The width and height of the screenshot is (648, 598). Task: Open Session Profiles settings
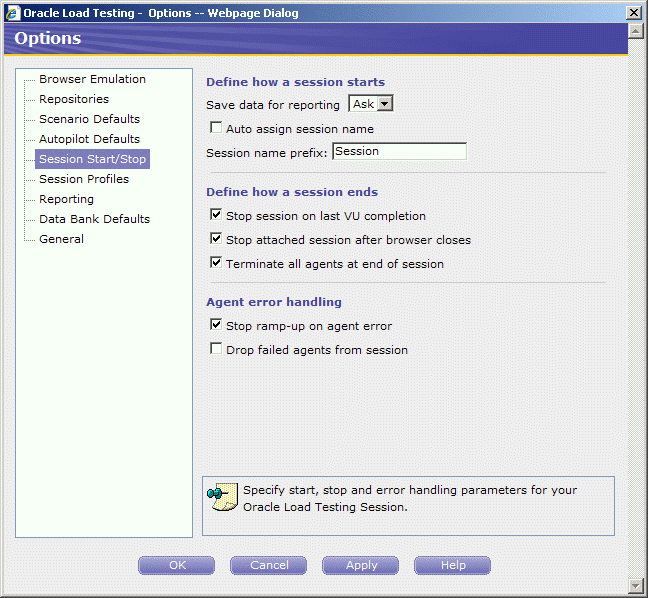(84, 179)
